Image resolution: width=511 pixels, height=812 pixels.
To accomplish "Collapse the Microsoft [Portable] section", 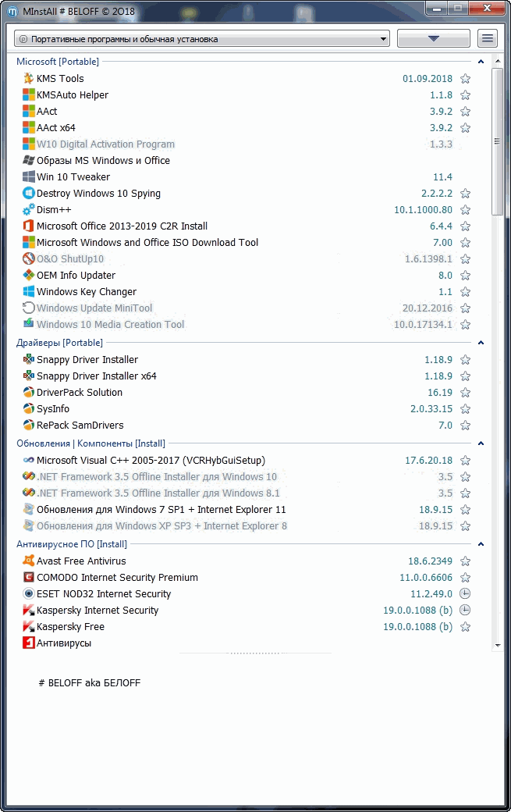I will pyautogui.click(x=481, y=62).
